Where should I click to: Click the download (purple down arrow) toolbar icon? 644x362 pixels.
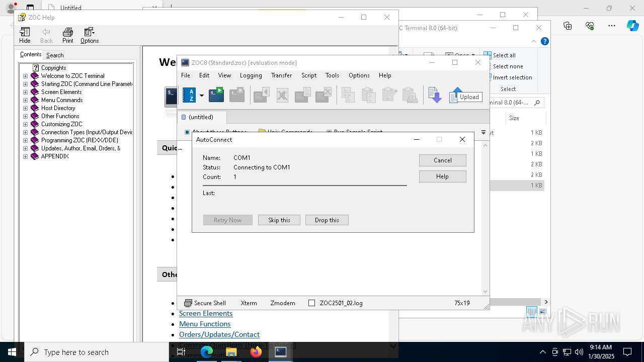pyautogui.click(x=435, y=95)
